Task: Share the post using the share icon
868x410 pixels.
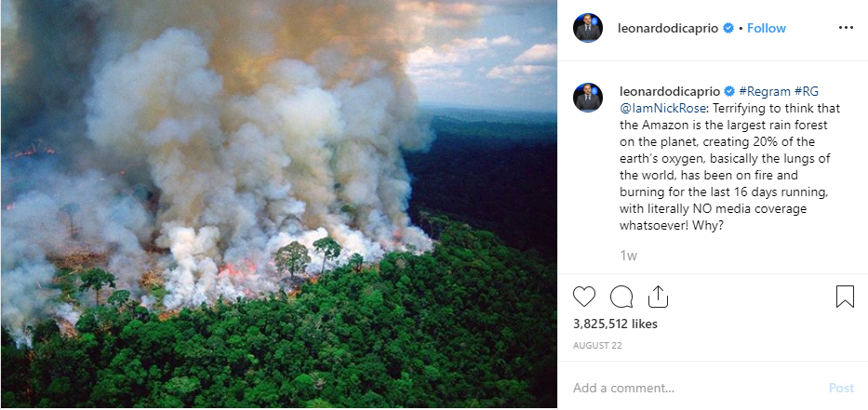Action: pyautogui.click(x=658, y=297)
